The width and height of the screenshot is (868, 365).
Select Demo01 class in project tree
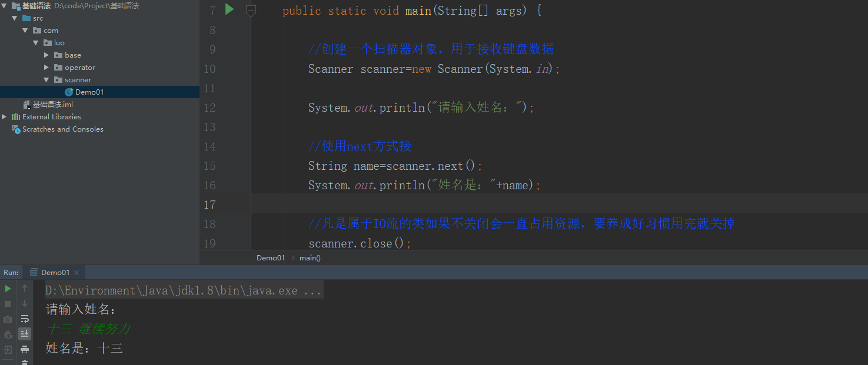pyautogui.click(x=89, y=92)
